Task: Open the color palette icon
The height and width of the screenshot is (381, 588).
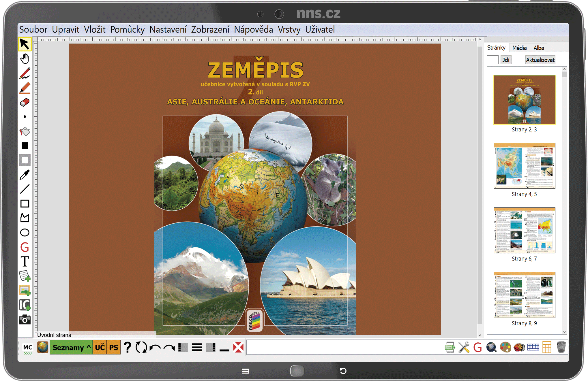Action: click(505, 347)
